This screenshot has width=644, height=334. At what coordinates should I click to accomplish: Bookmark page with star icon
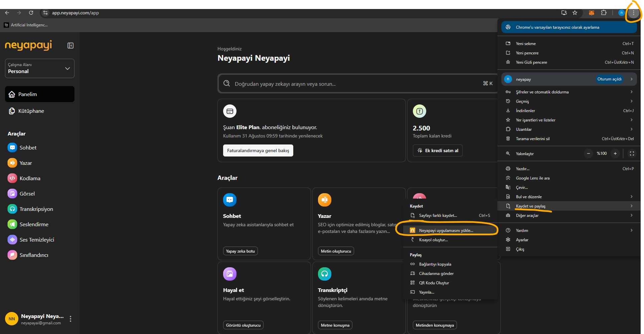click(575, 13)
